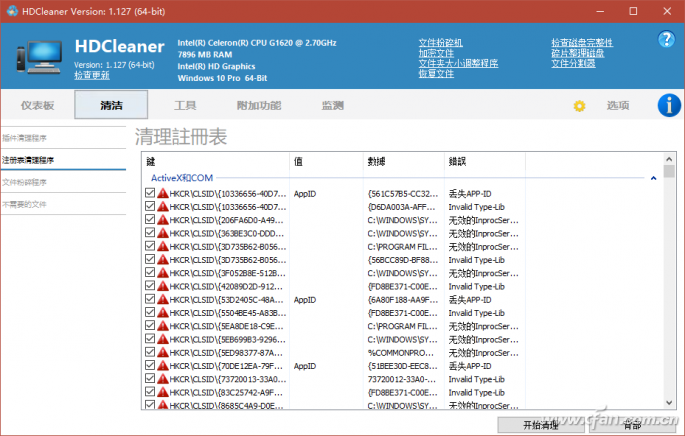
Task: Uncheck the HKCR\CLSID\{5504BE45-A83B entry checkbox
Action: [x=150, y=312]
